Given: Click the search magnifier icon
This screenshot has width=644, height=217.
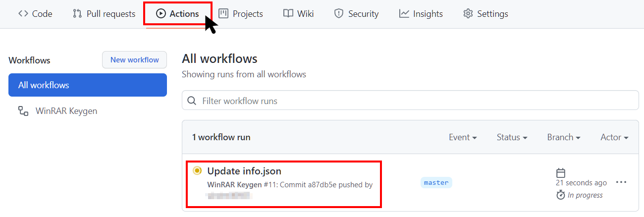Looking at the screenshot, I should [192, 101].
